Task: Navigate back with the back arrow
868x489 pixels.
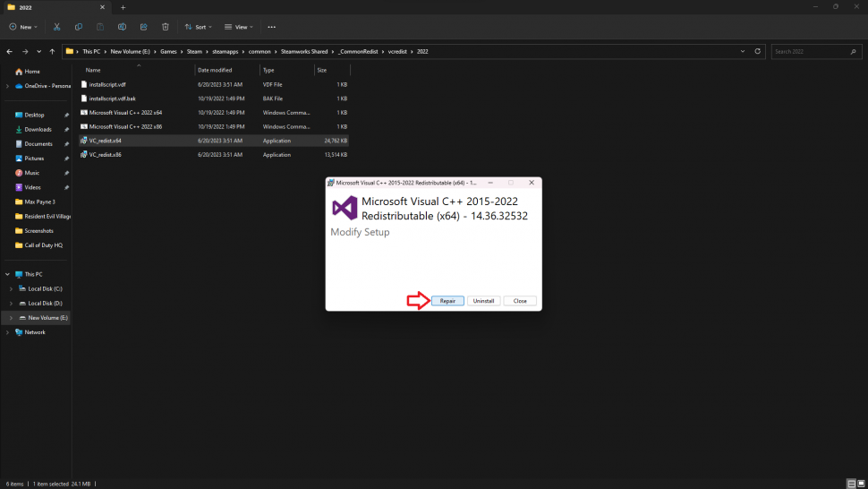Action: click(10, 51)
